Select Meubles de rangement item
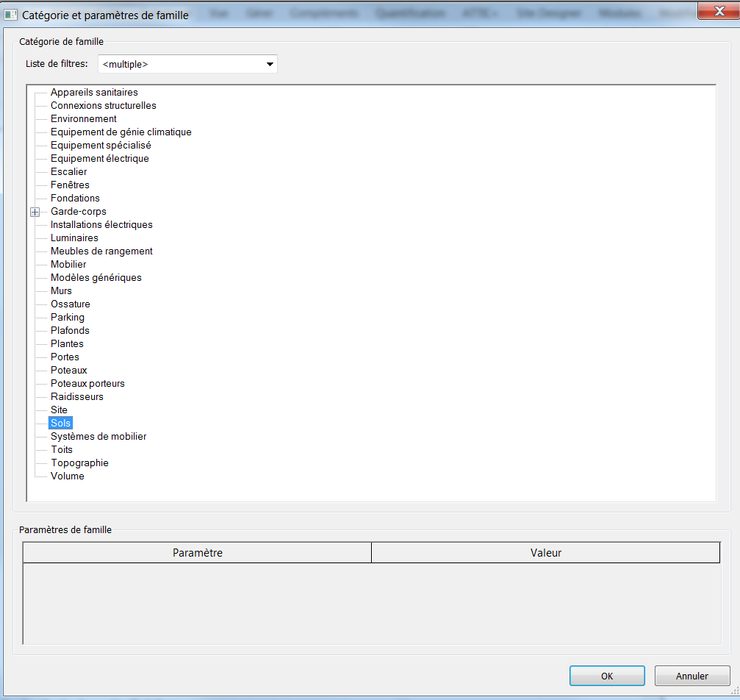 tap(101, 251)
